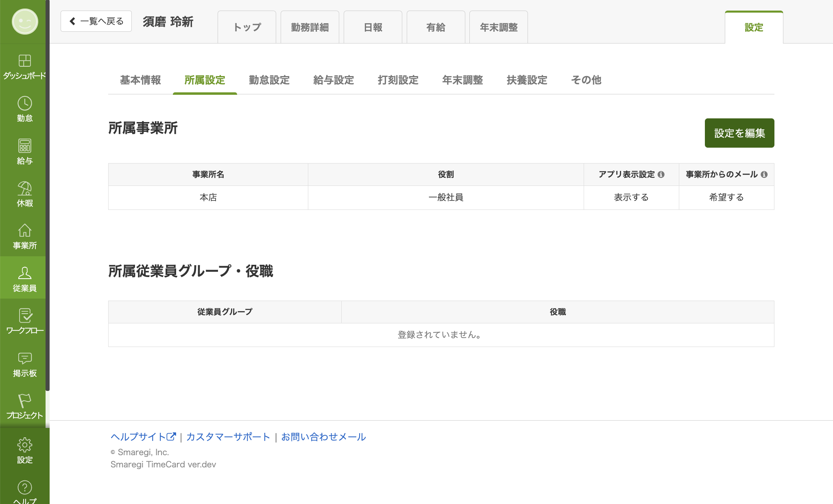833x504 pixels.
Task: Click the 設定を編集 button
Action: tap(739, 133)
